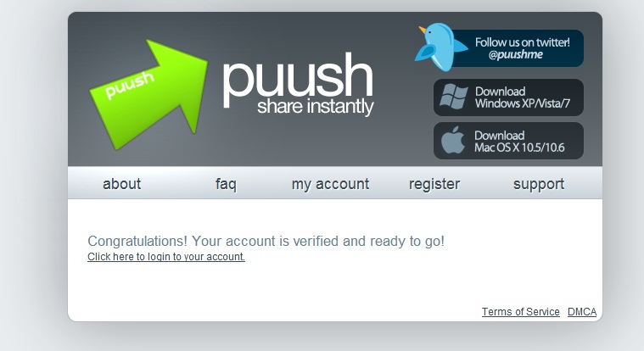Open Terms of Service link

tap(521, 312)
